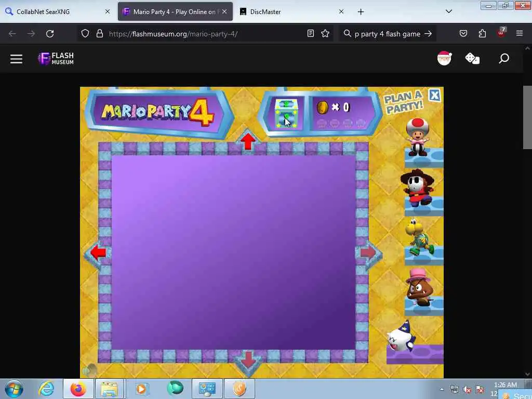Click the muted volume tray icon

467,390
